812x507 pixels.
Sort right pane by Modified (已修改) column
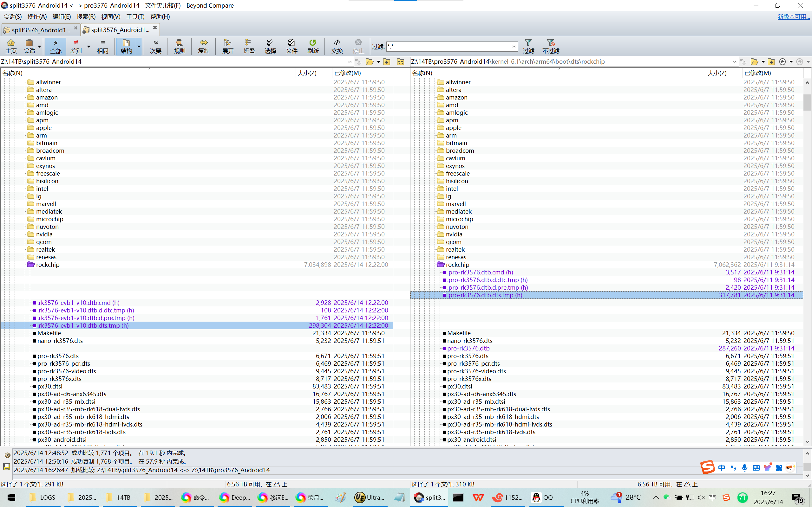tap(757, 73)
